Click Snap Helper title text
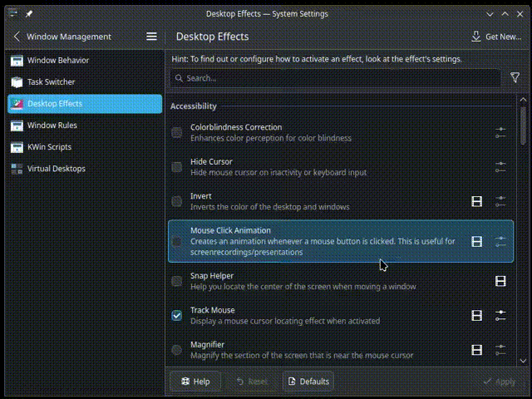Viewport: 532px width, 399px height. 212,276
